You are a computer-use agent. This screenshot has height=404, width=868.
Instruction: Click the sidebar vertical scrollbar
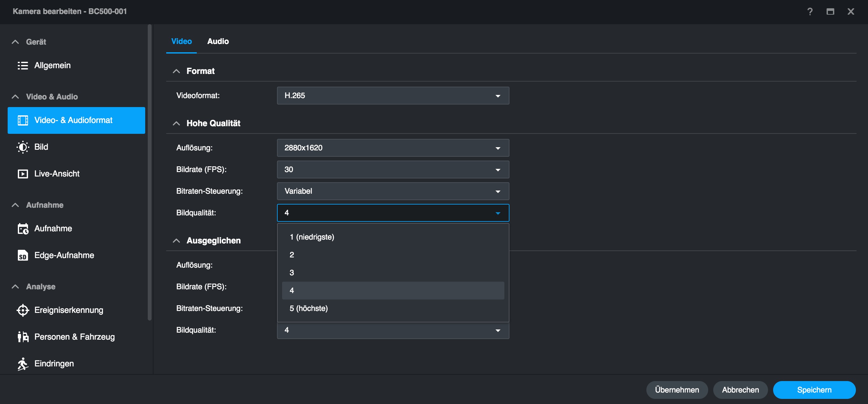coord(150,172)
